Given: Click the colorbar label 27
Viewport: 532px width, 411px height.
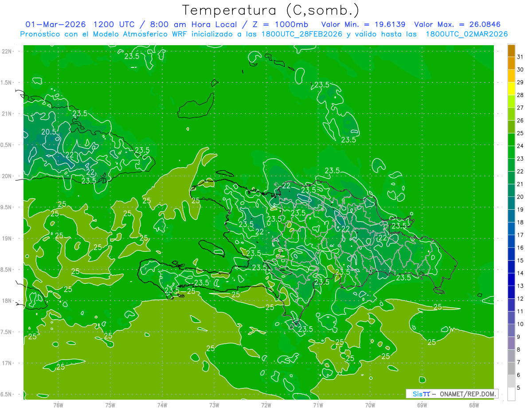Looking at the screenshot, I should tap(520, 108).
